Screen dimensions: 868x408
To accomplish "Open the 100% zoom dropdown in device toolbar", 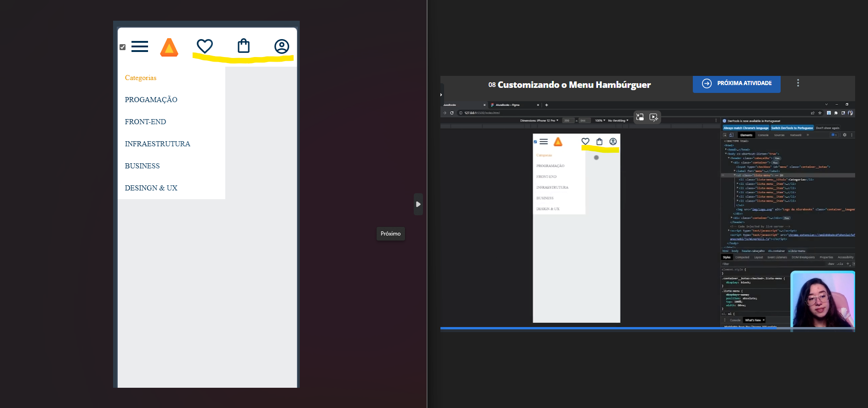I will click(600, 121).
